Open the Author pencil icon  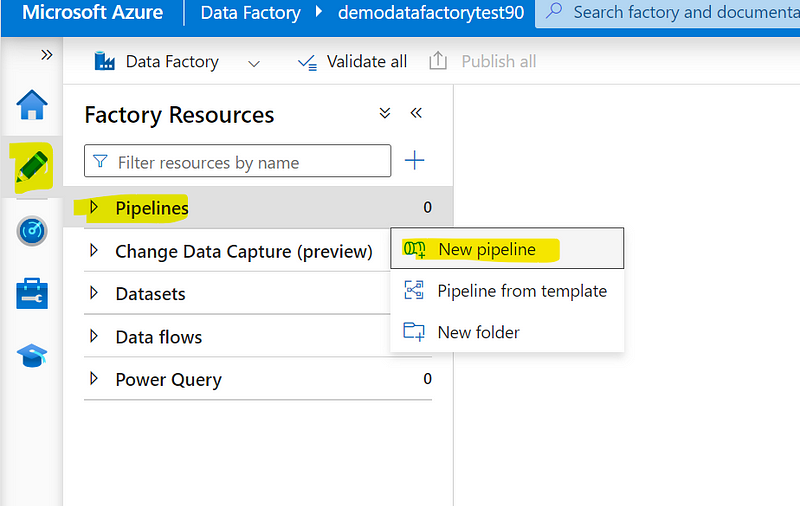pos(32,167)
